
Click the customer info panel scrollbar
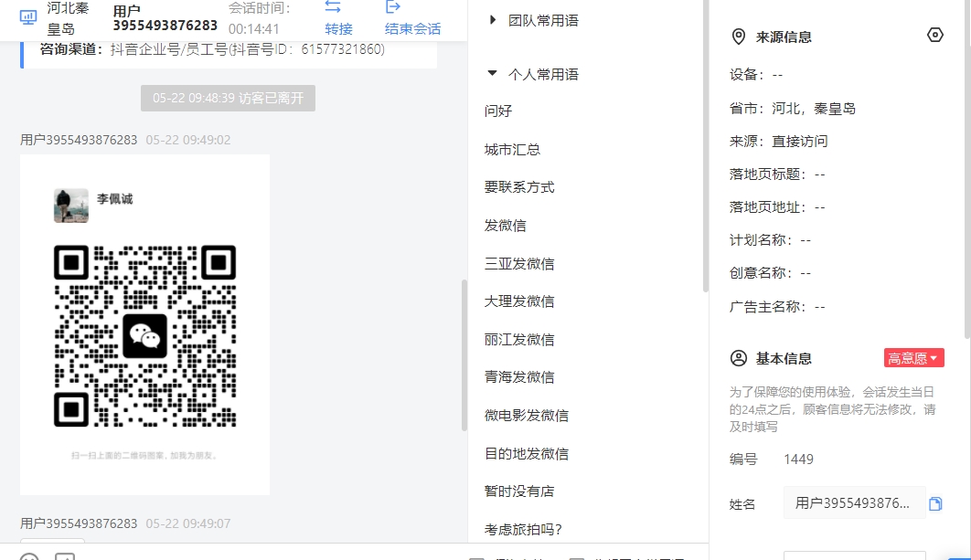967,167
